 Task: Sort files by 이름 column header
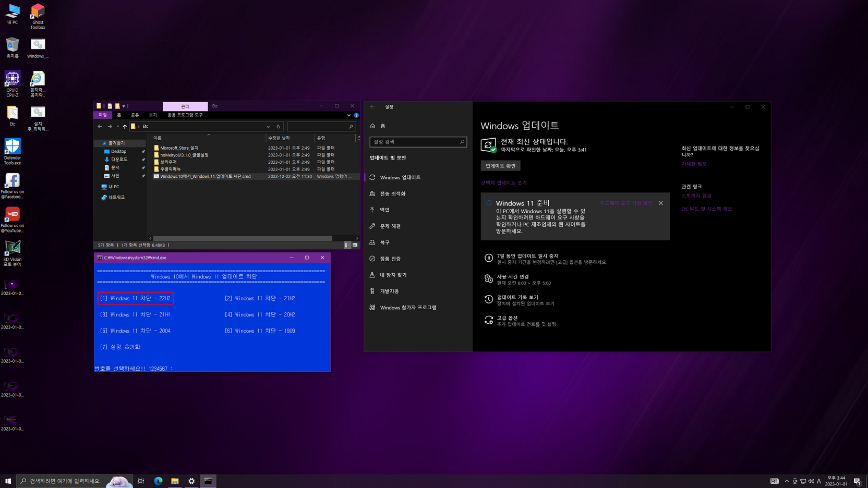pyautogui.click(x=209, y=138)
